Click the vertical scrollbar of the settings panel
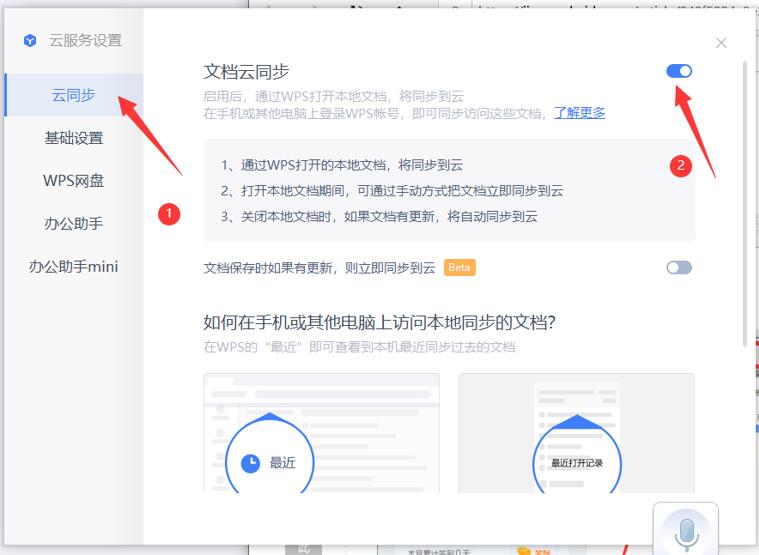Viewport: 759px width, 555px height. click(x=745, y=203)
